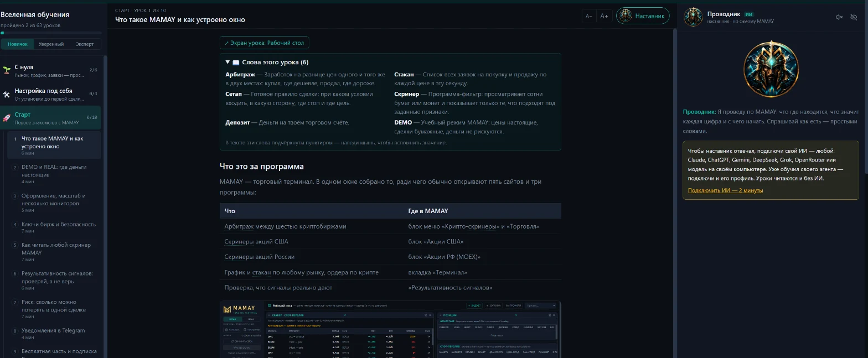Hide the mentor panel with the crossed-eye icon
This screenshot has width=868, height=358.
[854, 17]
